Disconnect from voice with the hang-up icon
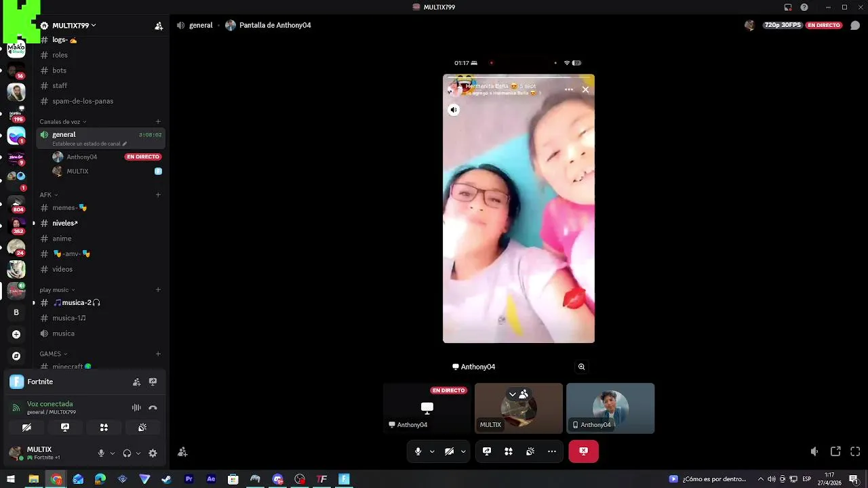 click(153, 407)
